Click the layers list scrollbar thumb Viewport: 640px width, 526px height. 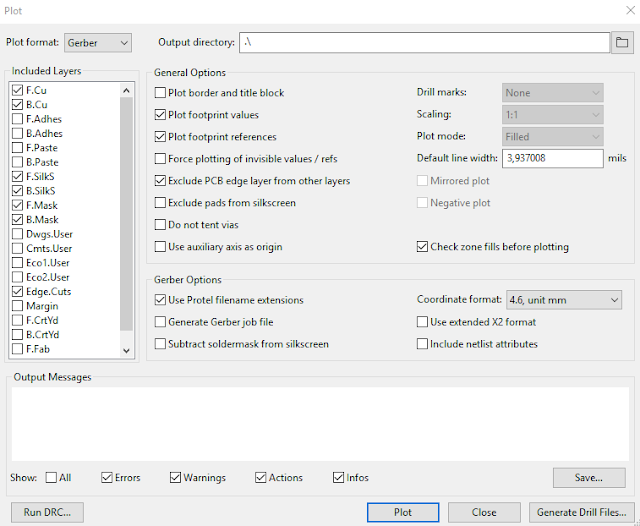pos(127,213)
